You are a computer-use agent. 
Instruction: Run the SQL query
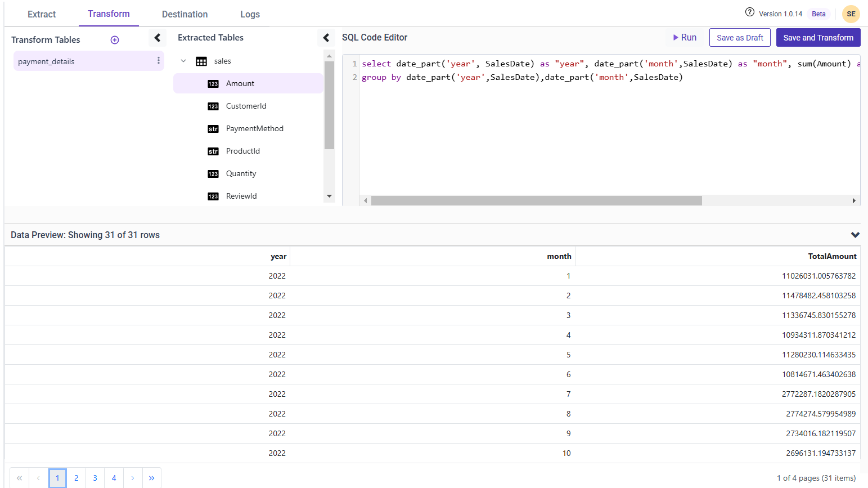685,38
